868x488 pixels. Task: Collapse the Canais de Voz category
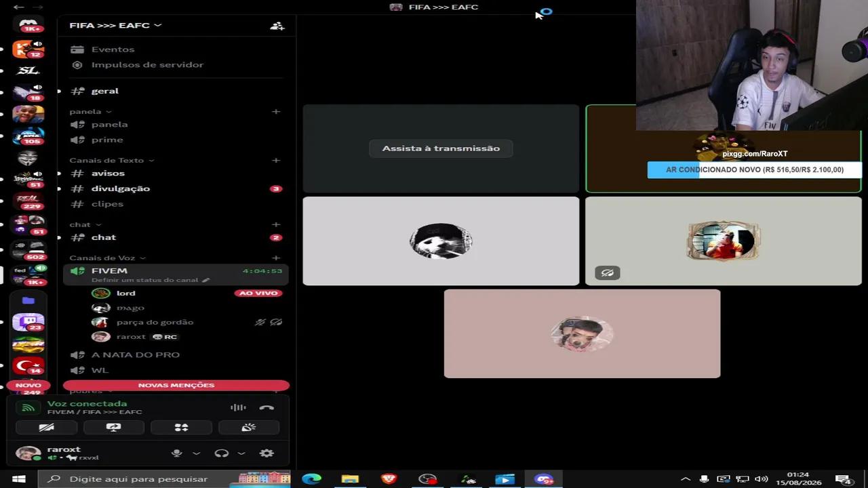107,258
